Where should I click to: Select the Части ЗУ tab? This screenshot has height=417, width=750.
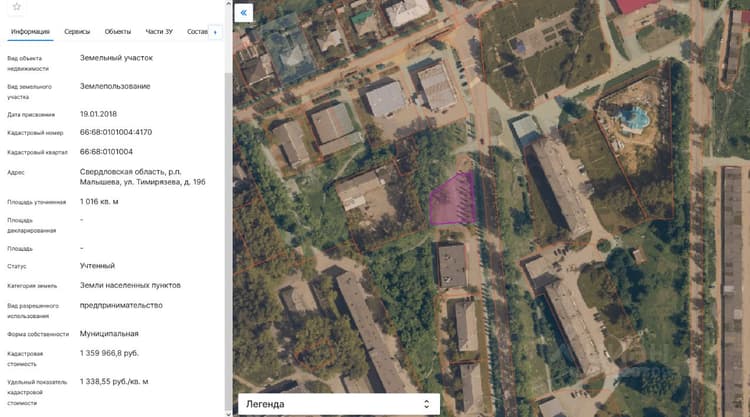point(159,32)
